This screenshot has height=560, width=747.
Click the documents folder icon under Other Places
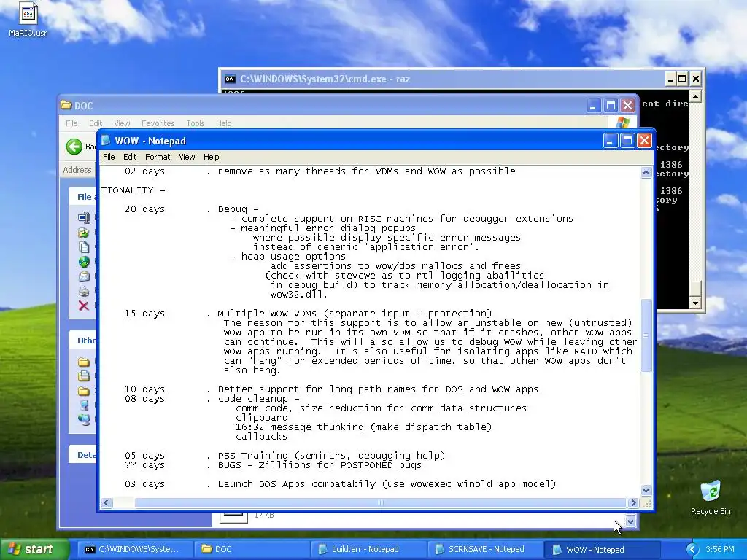[84, 376]
